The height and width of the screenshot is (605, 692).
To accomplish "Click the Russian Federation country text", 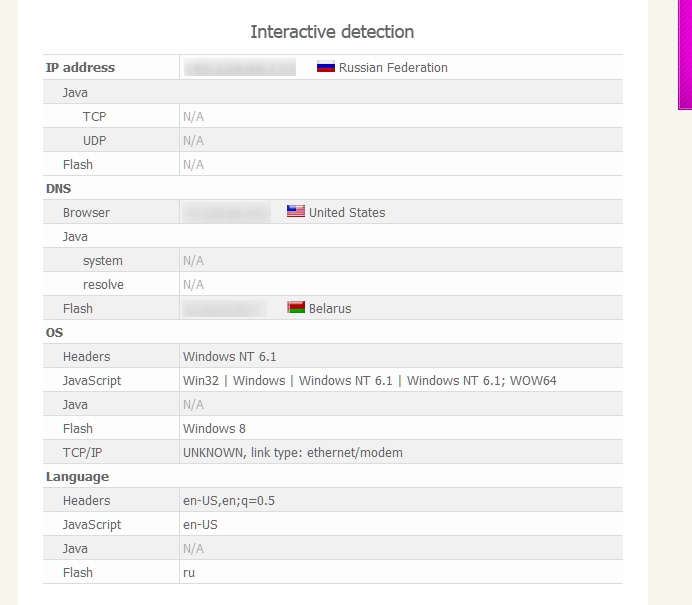I will click(x=393, y=68).
